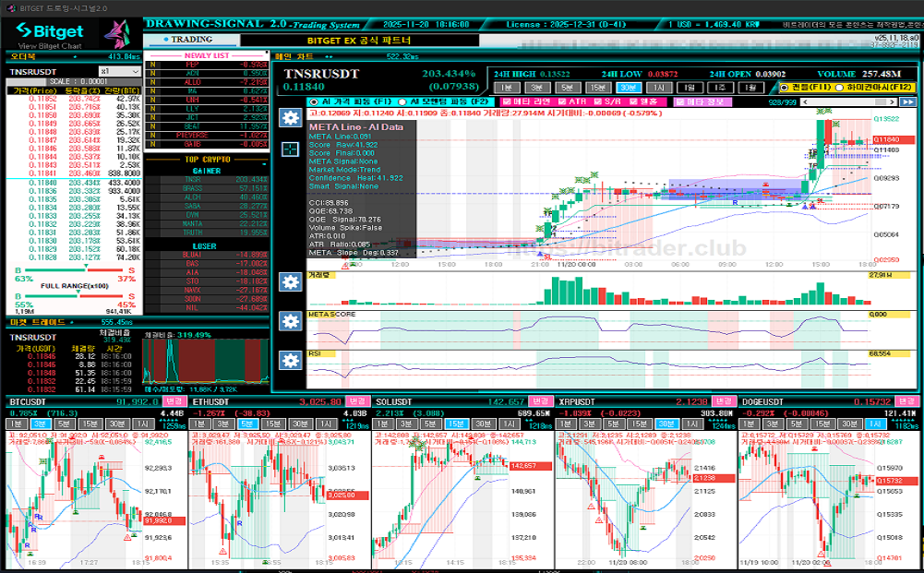Click the Bitget logo
Screen dimensions: 924x573
click(50, 30)
